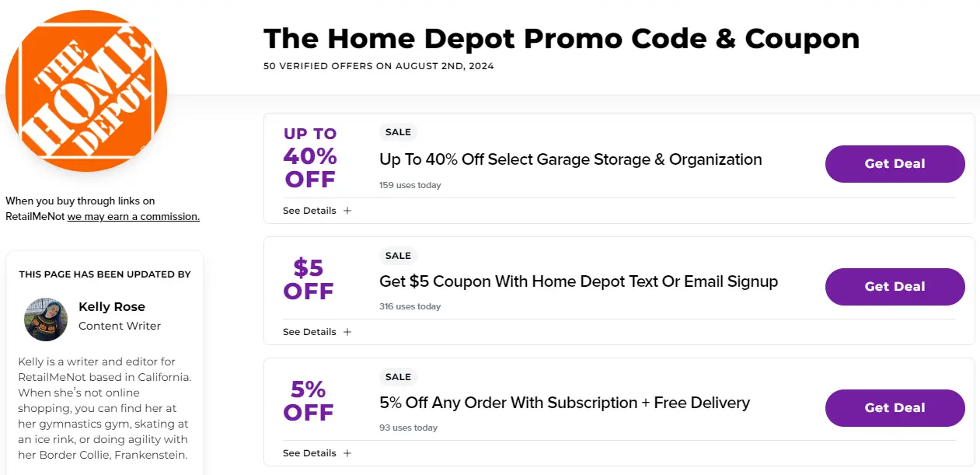Get the 40% off garage storage deal
Viewport: 980px width, 475px height.
click(x=895, y=164)
